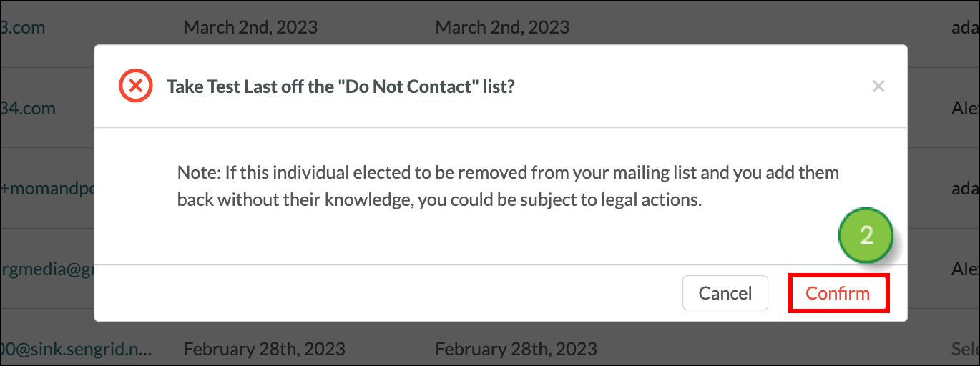Open the email link ending in 3.com
980x366 pixels.
pos(23,28)
